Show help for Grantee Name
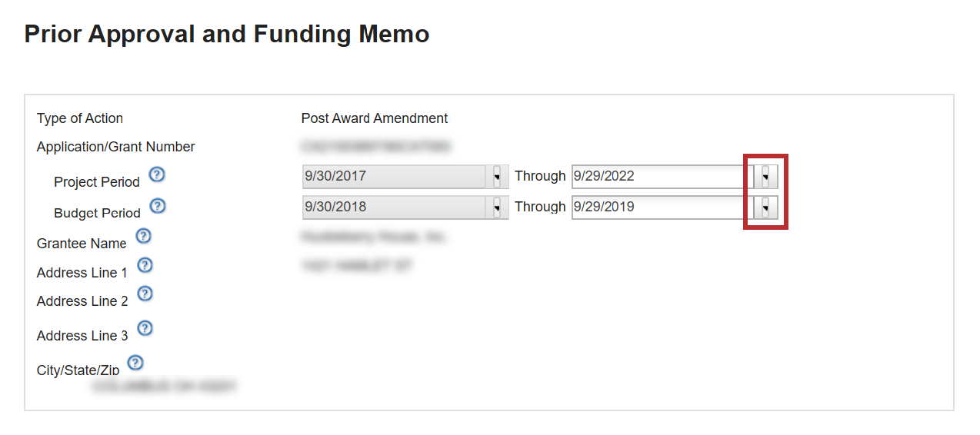 (143, 236)
